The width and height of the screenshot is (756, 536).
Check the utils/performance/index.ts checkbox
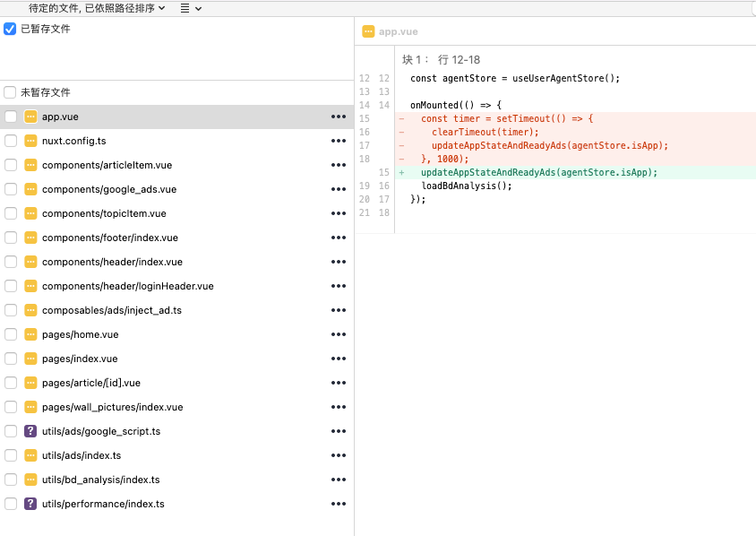(x=11, y=504)
